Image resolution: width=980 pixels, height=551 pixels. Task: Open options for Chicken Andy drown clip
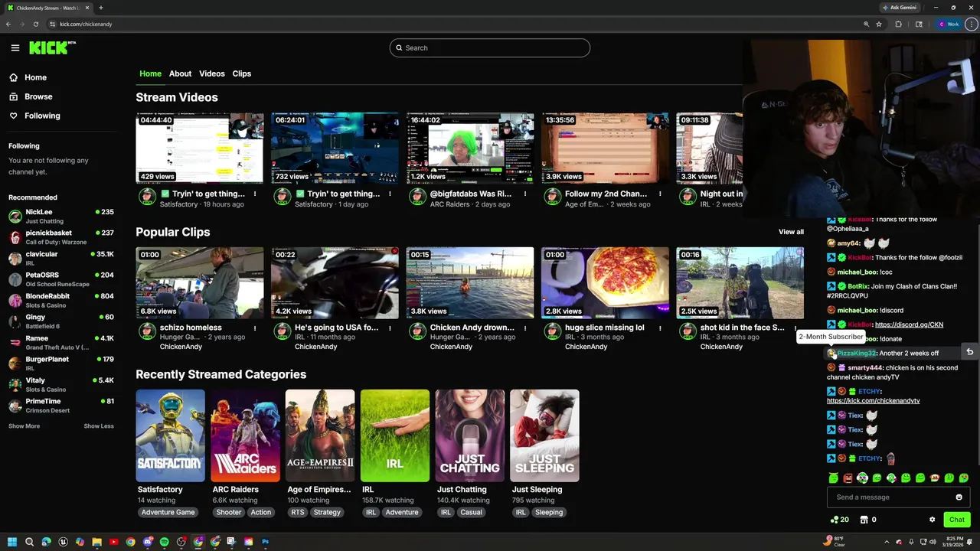pyautogui.click(x=524, y=328)
